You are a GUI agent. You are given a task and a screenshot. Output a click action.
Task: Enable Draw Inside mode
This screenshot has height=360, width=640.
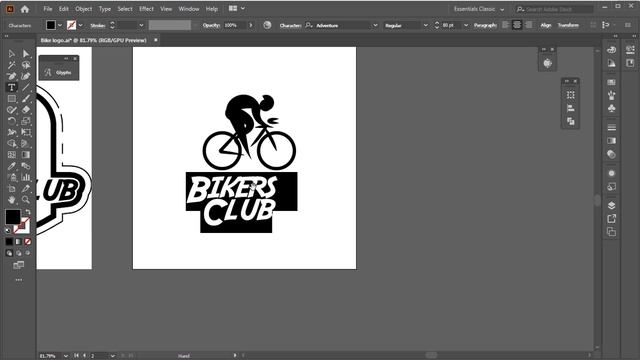coord(28,253)
